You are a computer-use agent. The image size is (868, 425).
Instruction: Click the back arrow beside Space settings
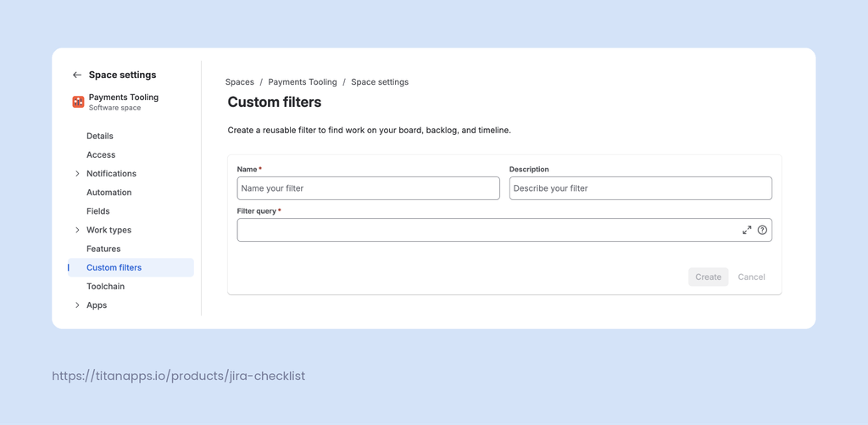pos(77,75)
